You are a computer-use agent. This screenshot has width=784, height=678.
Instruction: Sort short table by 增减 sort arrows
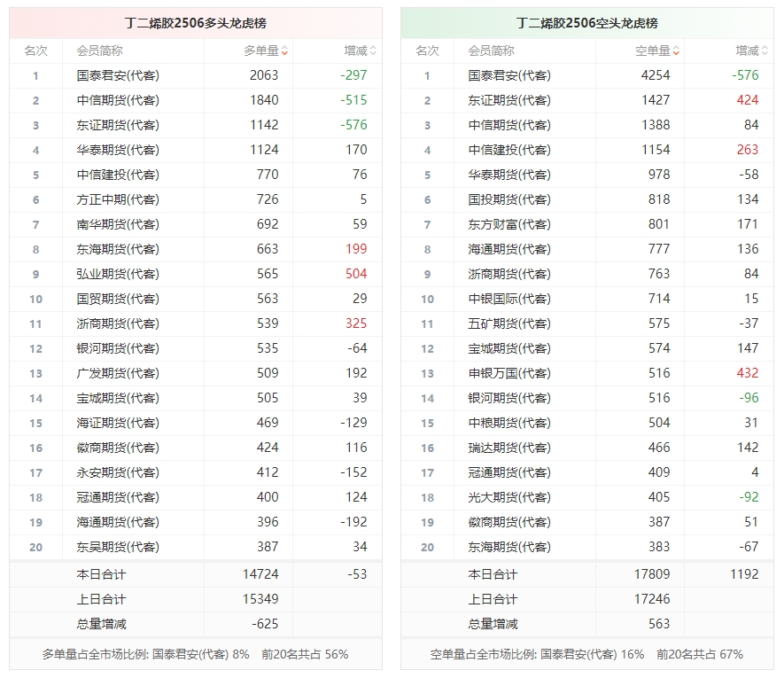pyautogui.click(x=765, y=51)
